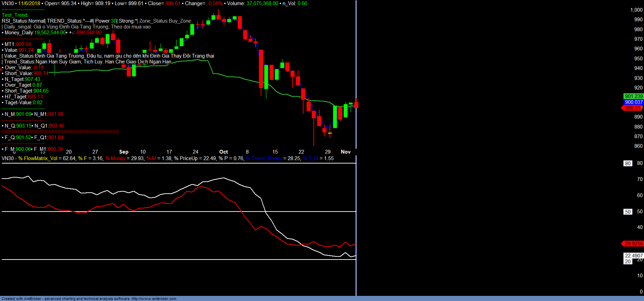
Task: Click the white 22.4907 indicator value label
Action: 633,256
